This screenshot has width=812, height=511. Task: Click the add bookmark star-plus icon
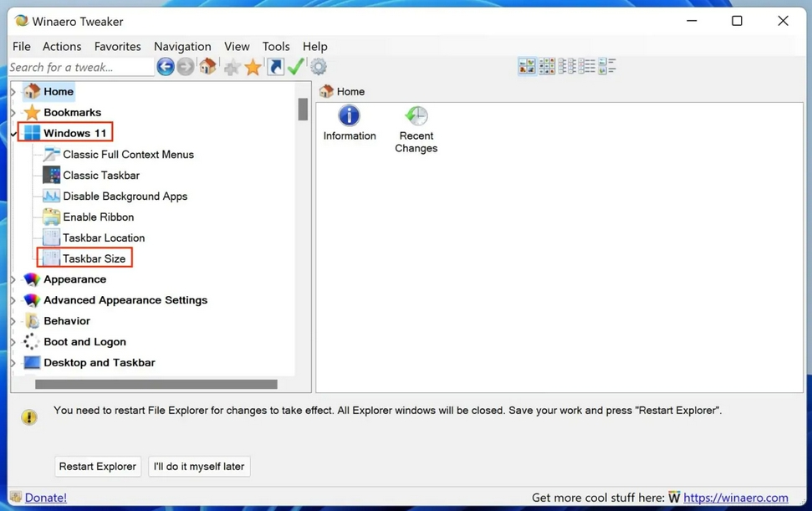click(232, 67)
